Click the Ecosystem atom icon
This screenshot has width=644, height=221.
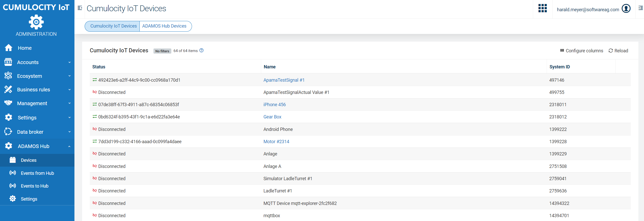point(8,76)
